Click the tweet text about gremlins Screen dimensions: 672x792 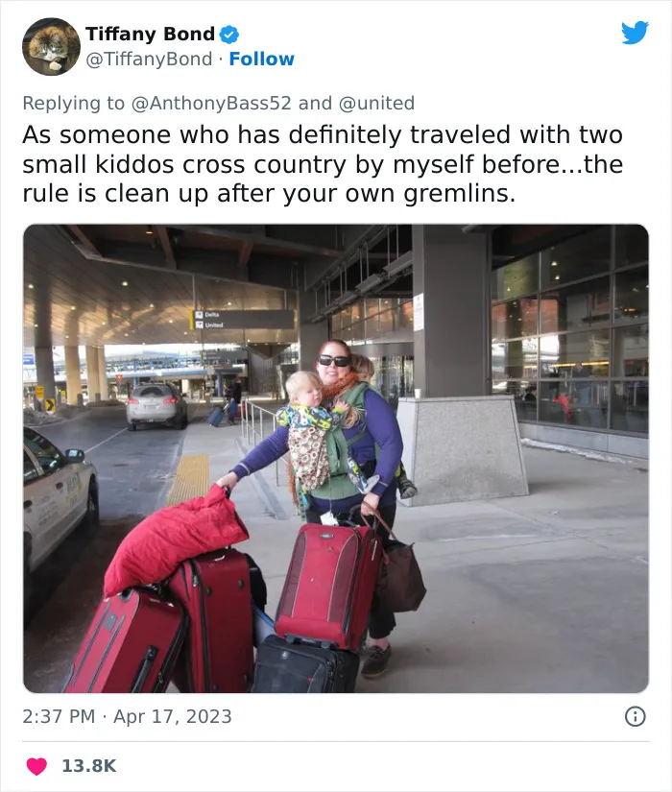pos(323,164)
